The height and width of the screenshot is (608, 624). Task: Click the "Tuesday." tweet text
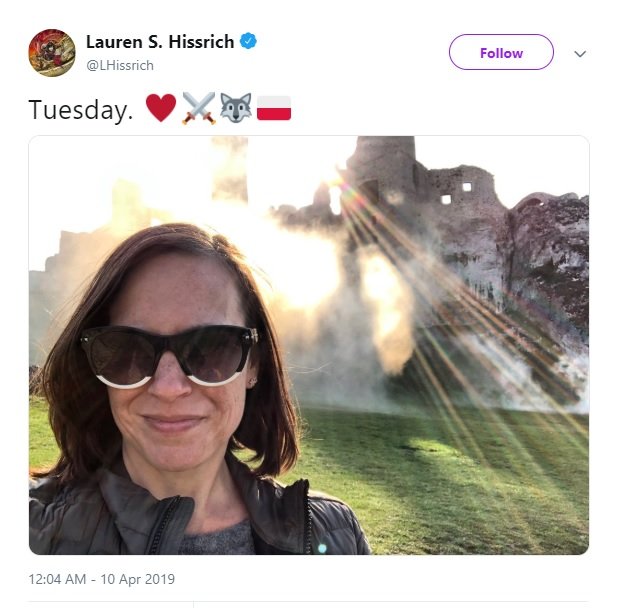point(81,109)
